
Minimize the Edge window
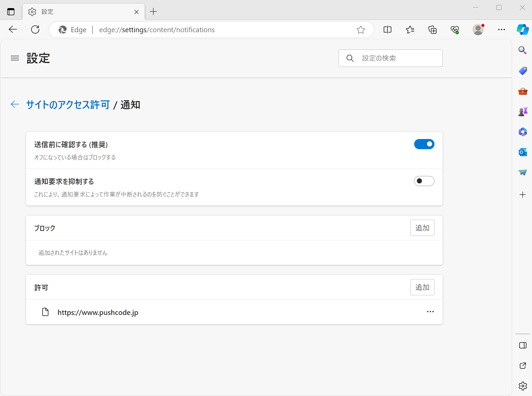(475, 7)
